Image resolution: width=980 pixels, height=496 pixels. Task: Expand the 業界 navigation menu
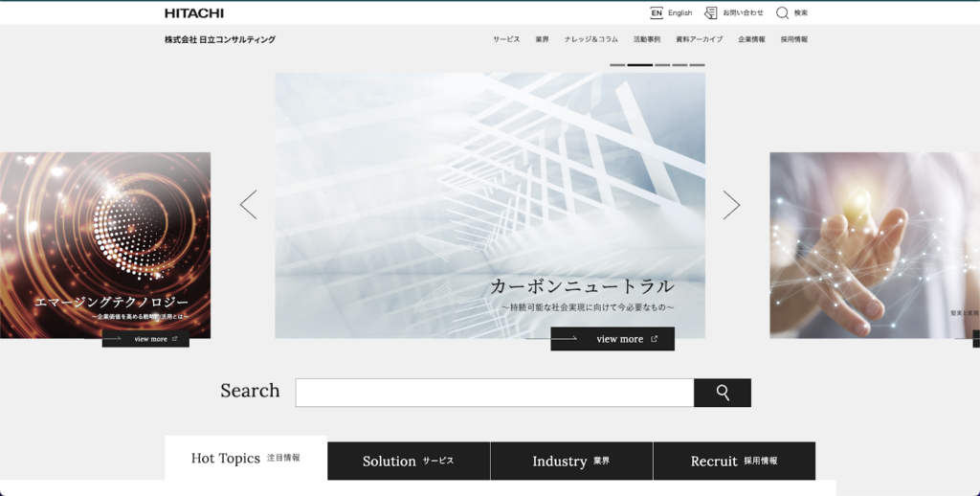[542, 40]
